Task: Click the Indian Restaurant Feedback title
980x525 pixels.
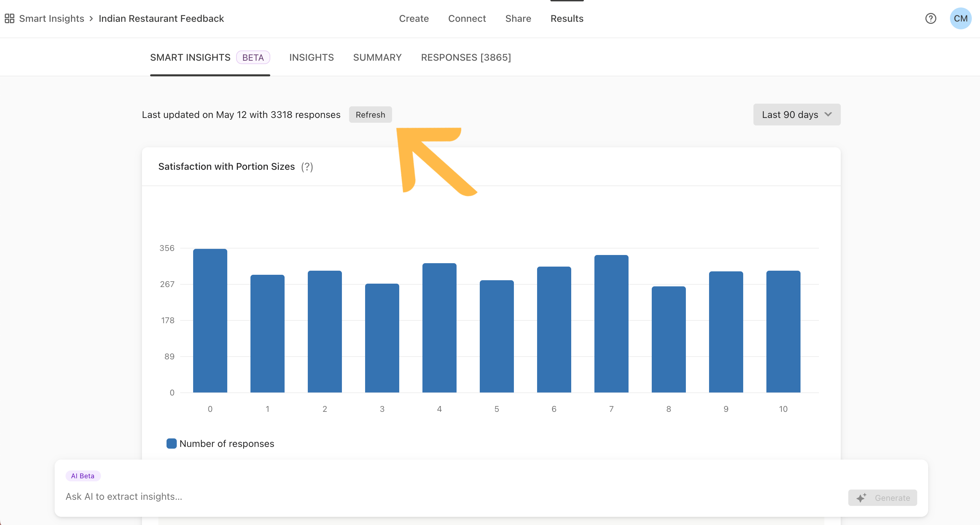Action: 161,19
